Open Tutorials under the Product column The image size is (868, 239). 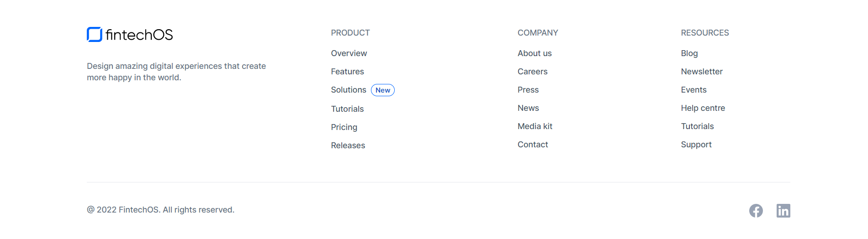[x=347, y=109]
